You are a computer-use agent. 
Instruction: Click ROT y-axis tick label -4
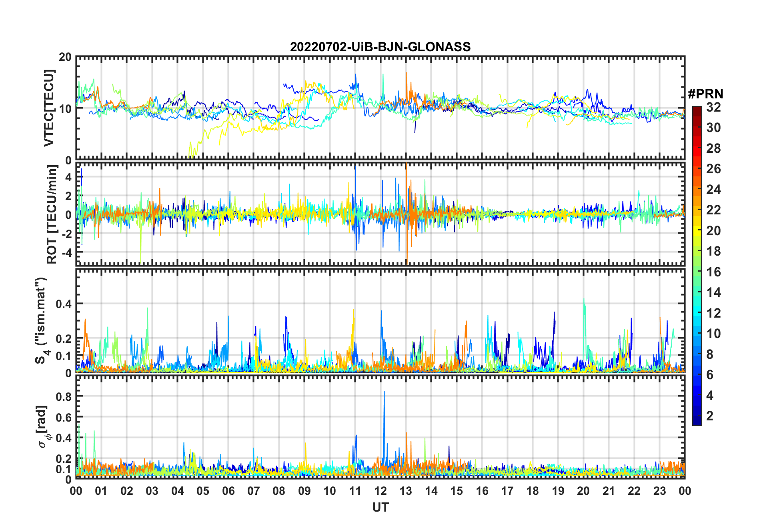tap(67, 253)
